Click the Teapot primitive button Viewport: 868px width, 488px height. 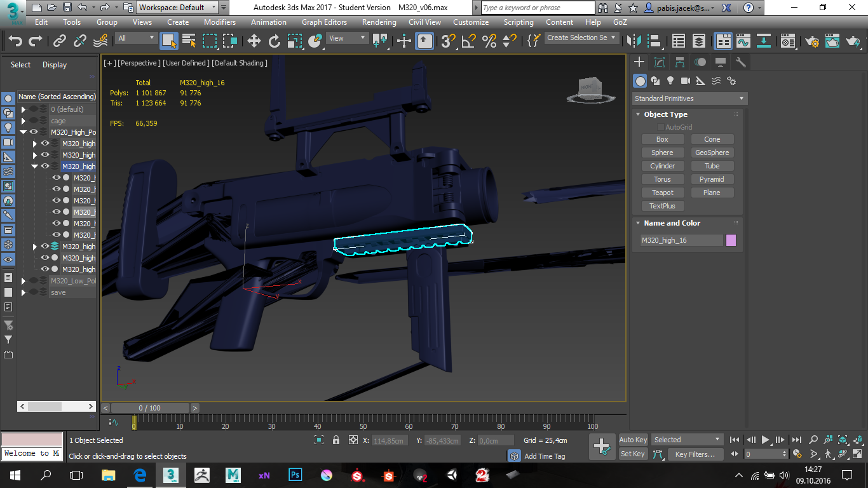pos(662,193)
